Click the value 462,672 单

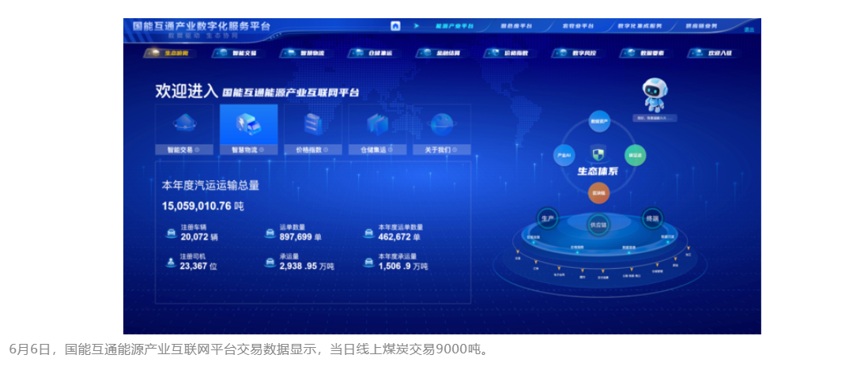pyautogui.click(x=399, y=237)
